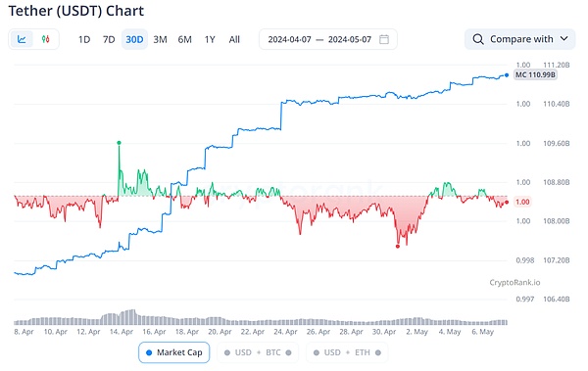Viewport: 588px width, 371px height.
Task: Click the blue Market Cap dot
Action: [149, 352]
